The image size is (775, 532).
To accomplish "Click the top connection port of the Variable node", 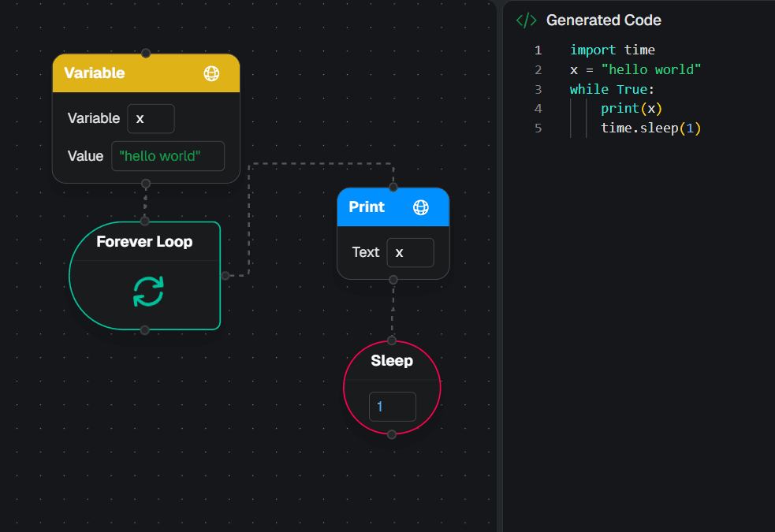I will [x=145, y=54].
